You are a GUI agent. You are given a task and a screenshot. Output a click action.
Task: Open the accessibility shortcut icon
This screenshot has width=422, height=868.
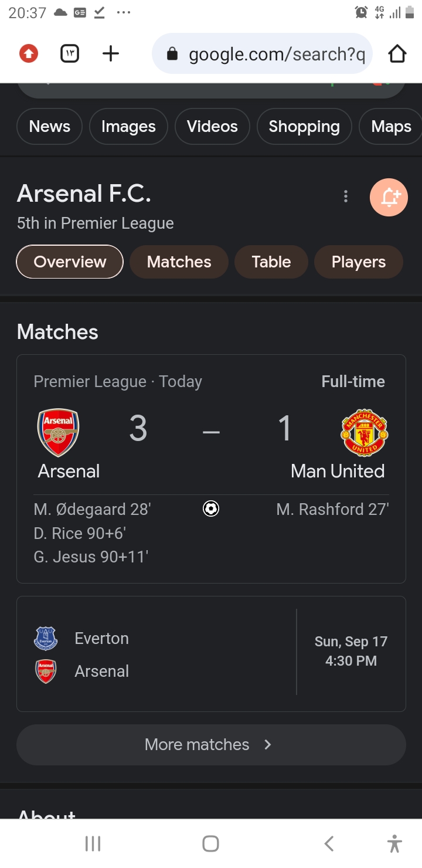394,843
